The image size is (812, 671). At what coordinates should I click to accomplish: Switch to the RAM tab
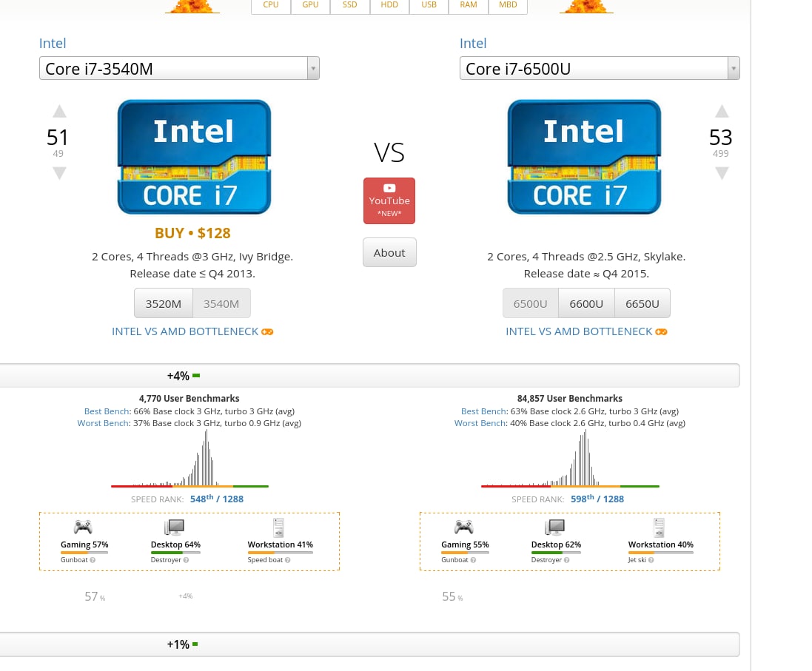(x=468, y=5)
